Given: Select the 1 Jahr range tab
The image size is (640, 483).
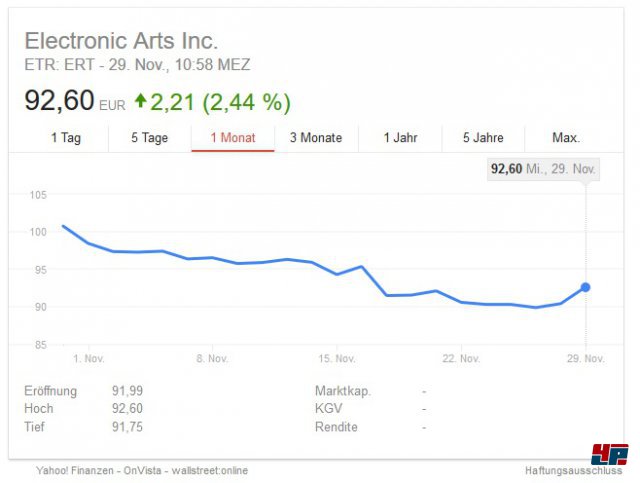Looking at the screenshot, I should click(400, 138).
